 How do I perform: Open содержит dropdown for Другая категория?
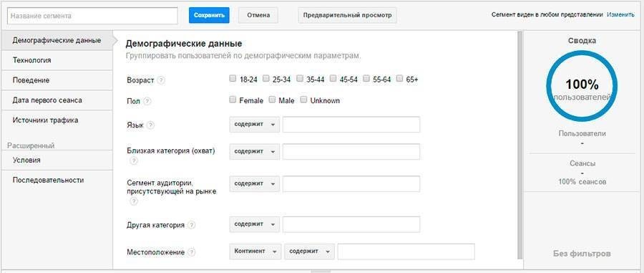[x=255, y=224]
